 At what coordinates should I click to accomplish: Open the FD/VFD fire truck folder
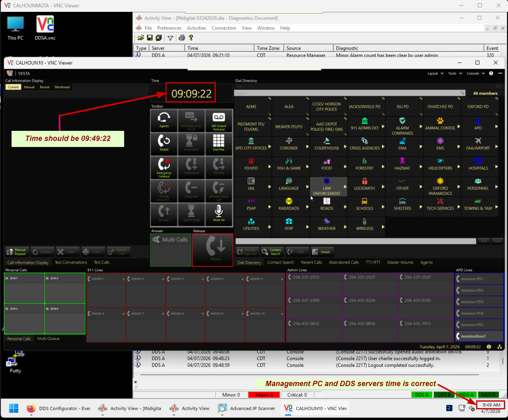[x=251, y=164]
